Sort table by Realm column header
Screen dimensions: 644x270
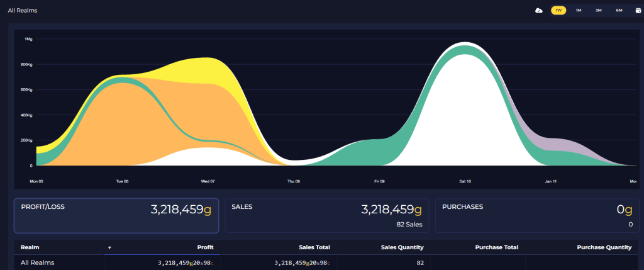(x=30, y=248)
